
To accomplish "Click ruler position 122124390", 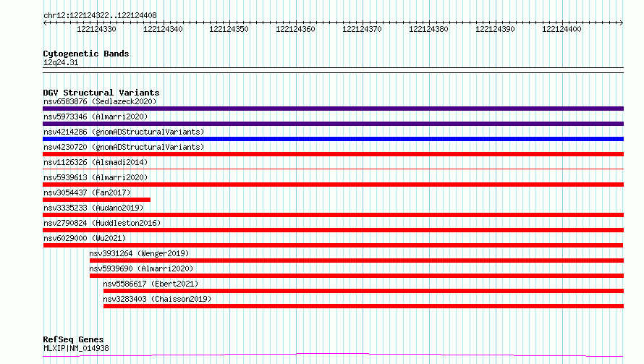I will (x=496, y=29).
